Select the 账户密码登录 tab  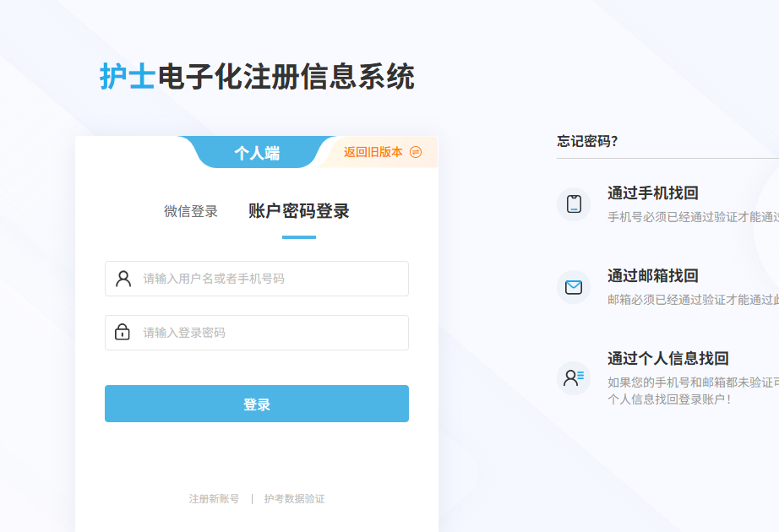pyautogui.click(x=299, y=211)
